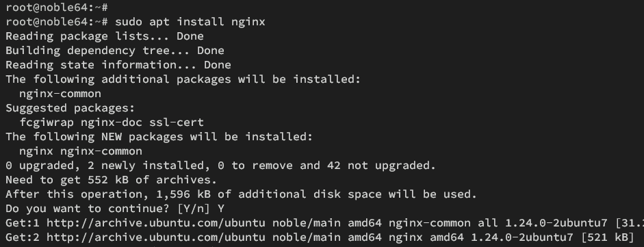Click the 'nginx nginx-common' new packages line

pos(81,151)
